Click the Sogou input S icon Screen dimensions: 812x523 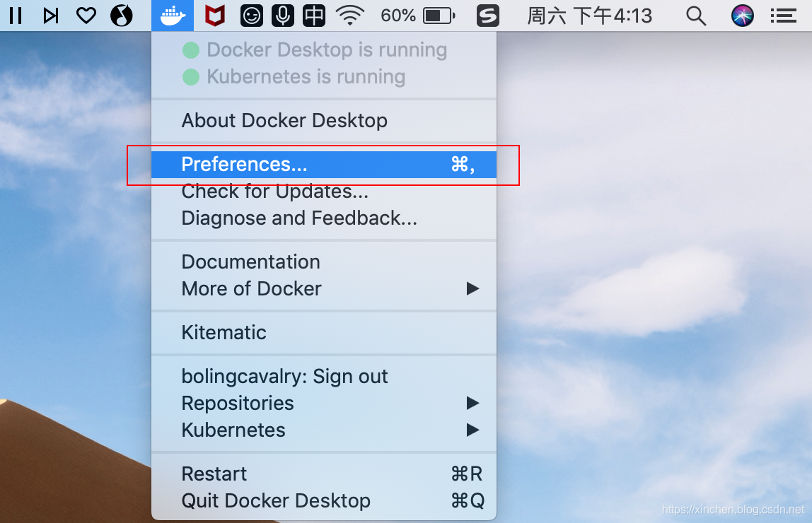point(488,15)
